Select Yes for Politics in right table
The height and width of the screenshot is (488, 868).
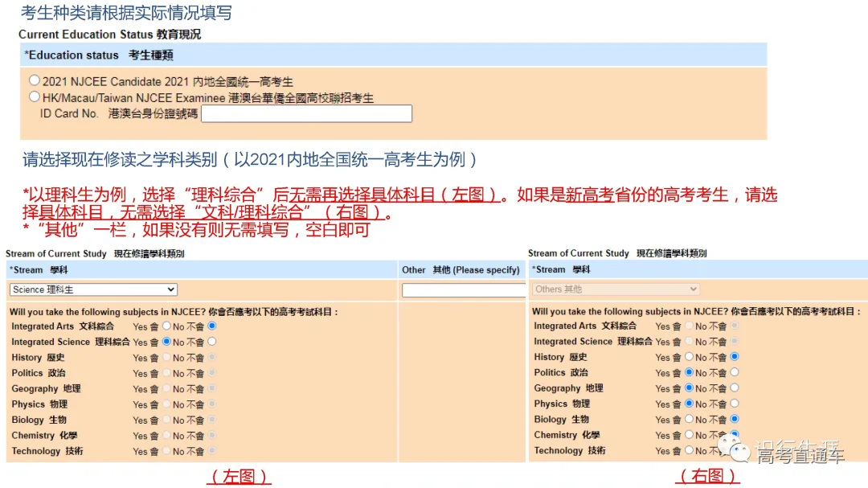click(689, 373)
